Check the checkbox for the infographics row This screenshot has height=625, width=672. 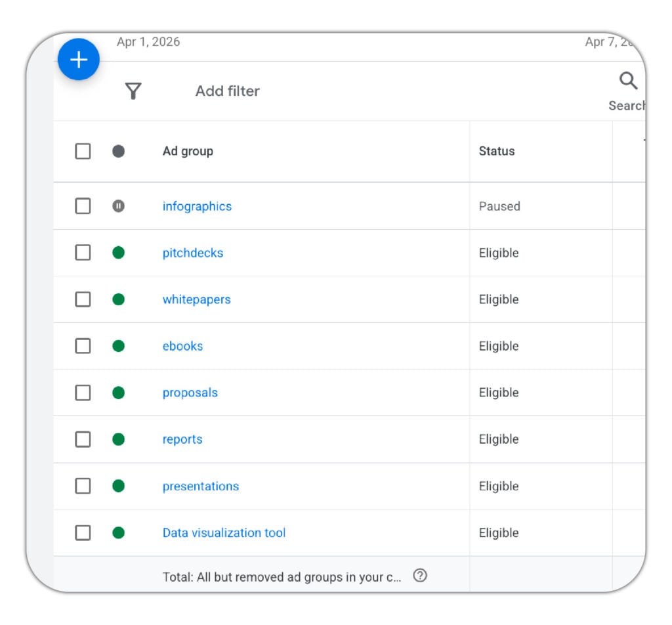83,206
